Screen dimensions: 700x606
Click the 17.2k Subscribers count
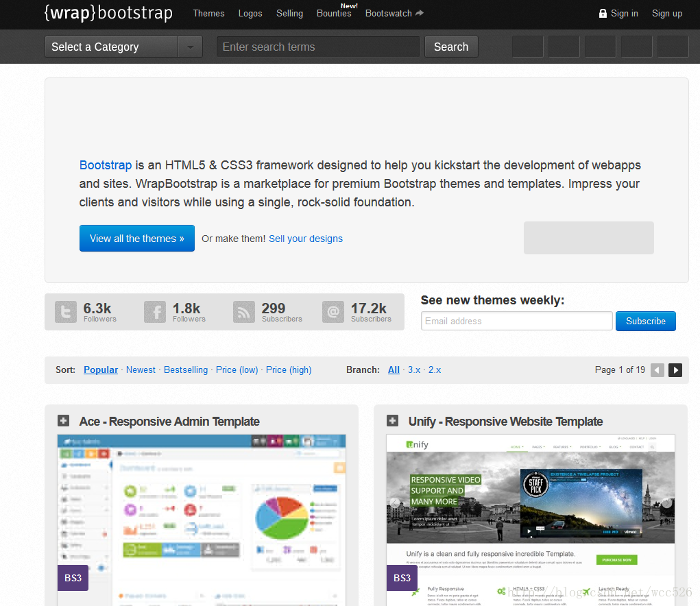click(371, 312)
